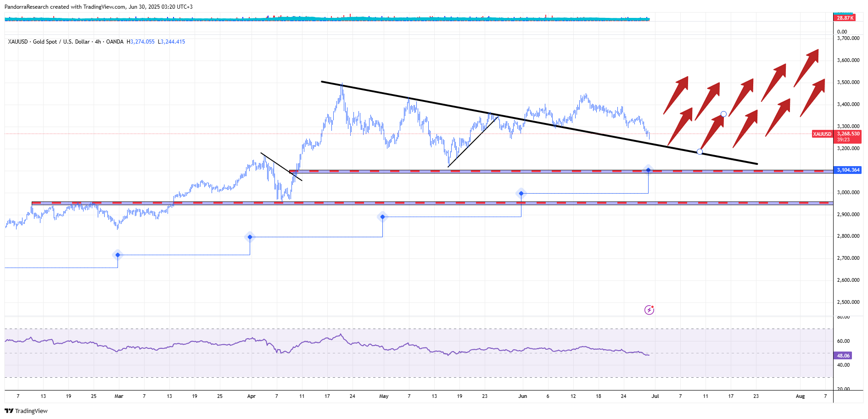
Task: Click the diamond marker at the 3,000 level
Action: pyautogui.click(x=521, y=193)
